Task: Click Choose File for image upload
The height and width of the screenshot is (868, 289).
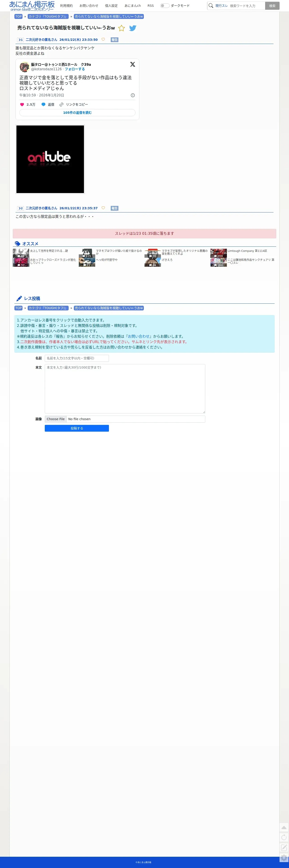Action: tap(56, 419)
